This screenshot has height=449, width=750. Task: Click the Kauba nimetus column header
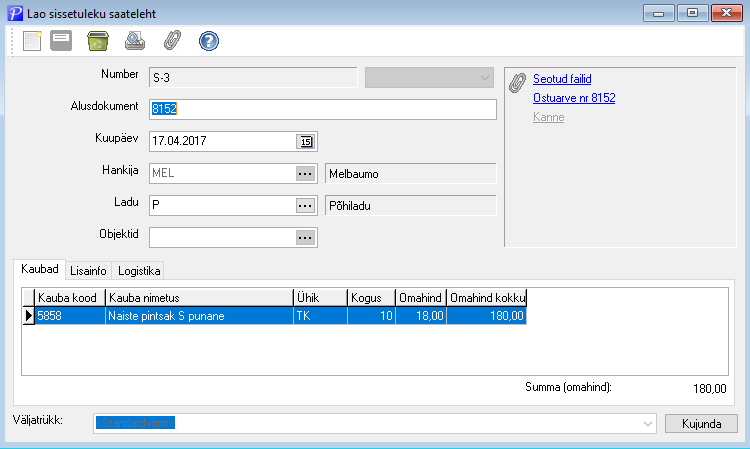pos(199,298)
